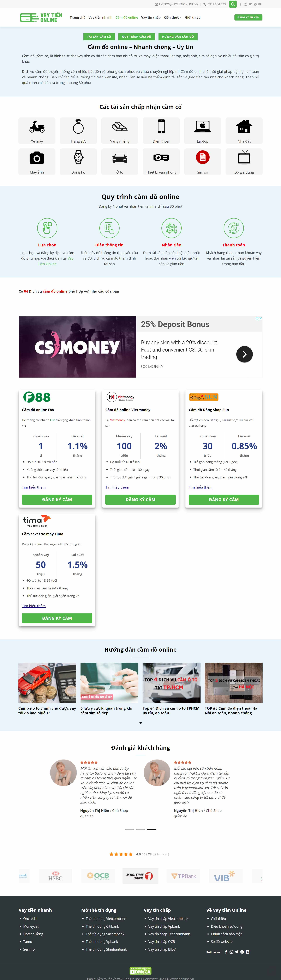Click the ĐĂNG KÝ TƯ VẤN button
Image resolution: width=281 pixels, height=980 pixels.
pos(248,17)
